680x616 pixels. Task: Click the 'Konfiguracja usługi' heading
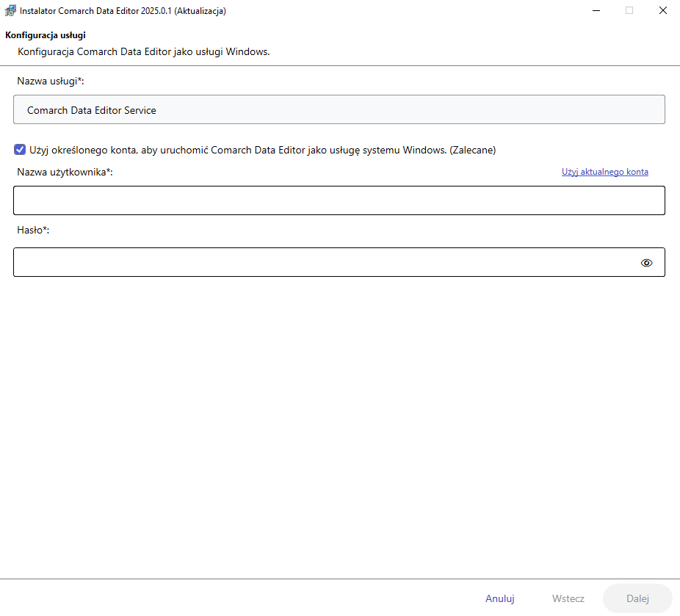pyautogui.click(x=45, y=35)
